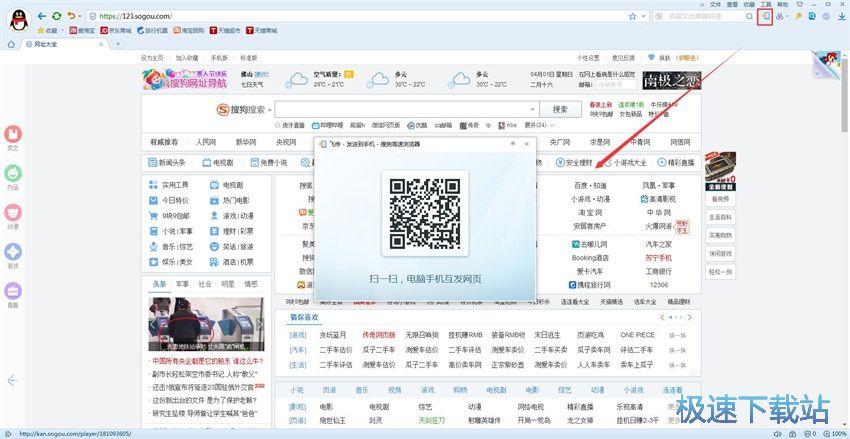Image resolution: width=850 pixels, height=439 pixels.
Task: Open the send-to-phone toolbar icon
Action: click(765, 16)
